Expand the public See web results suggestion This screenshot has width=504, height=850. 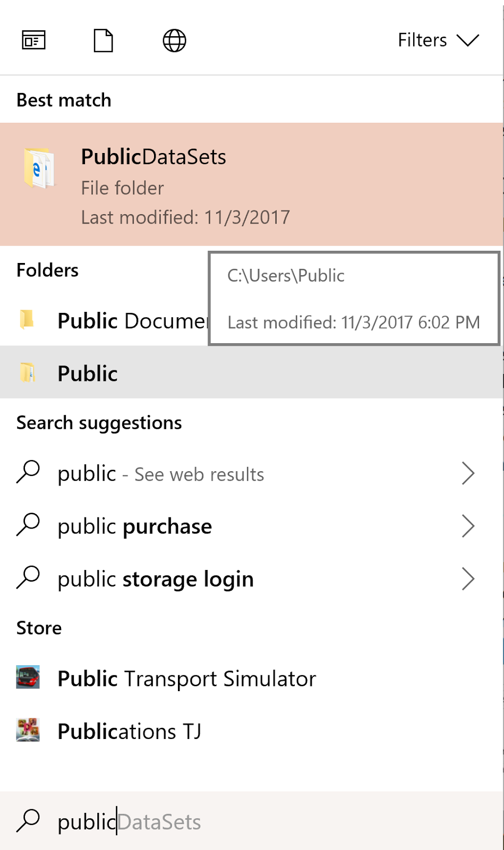(468, 473)
